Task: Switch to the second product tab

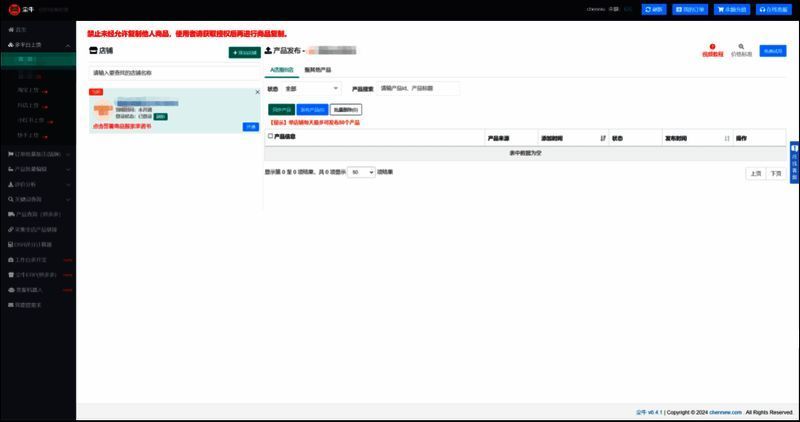Action: (x=318, y=70)
